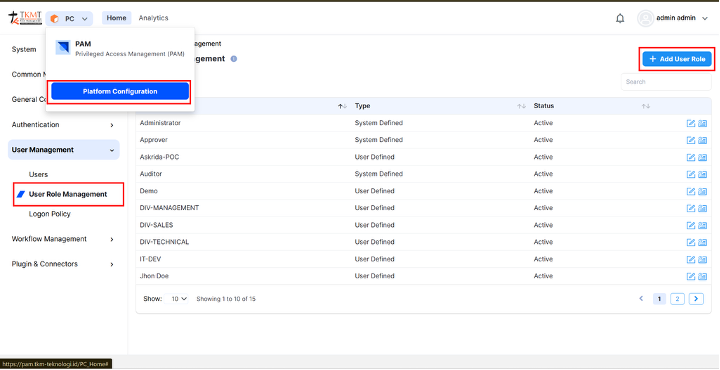This screenshot has height=370, width=720.
Task: Go to the next page arrow
Action: coord(696,299)
